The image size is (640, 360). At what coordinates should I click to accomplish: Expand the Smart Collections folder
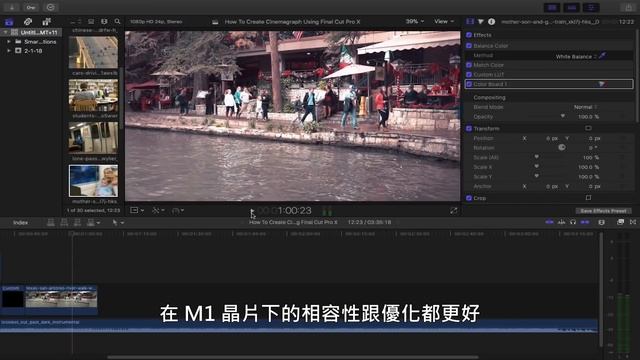9,42
